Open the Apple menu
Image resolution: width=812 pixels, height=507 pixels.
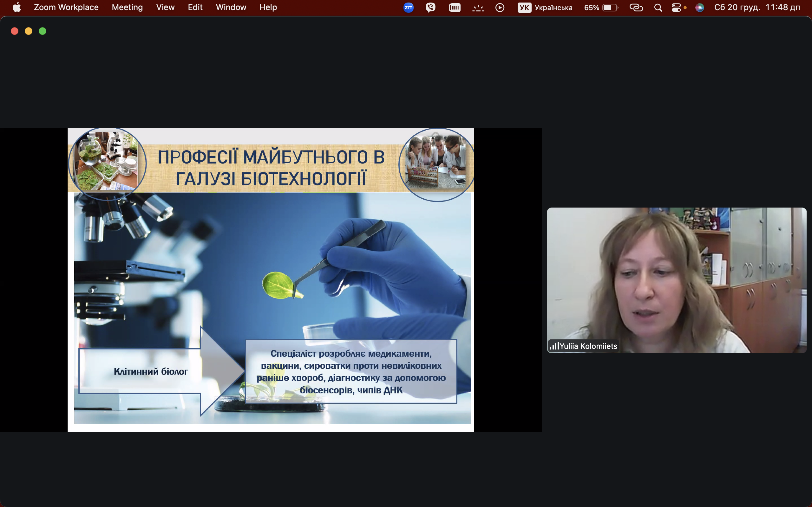(17, 7)
